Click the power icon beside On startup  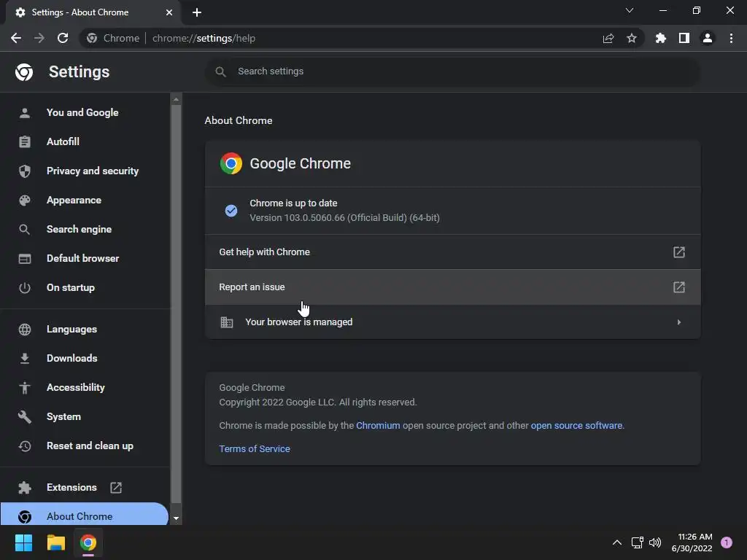coord(24,287)
